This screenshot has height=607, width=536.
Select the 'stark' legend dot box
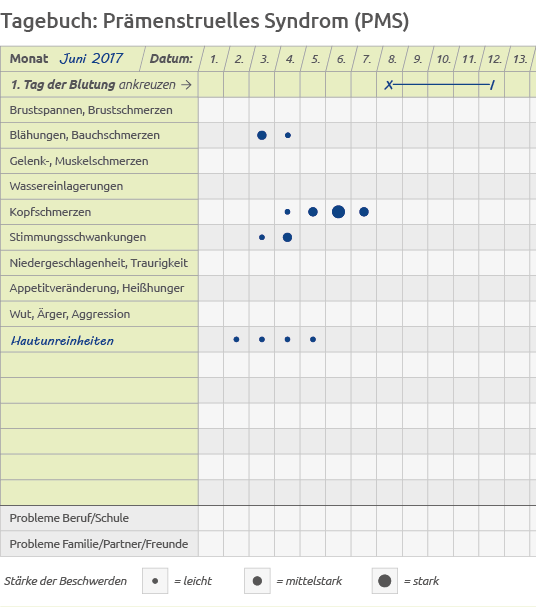[x=385, y=581]
